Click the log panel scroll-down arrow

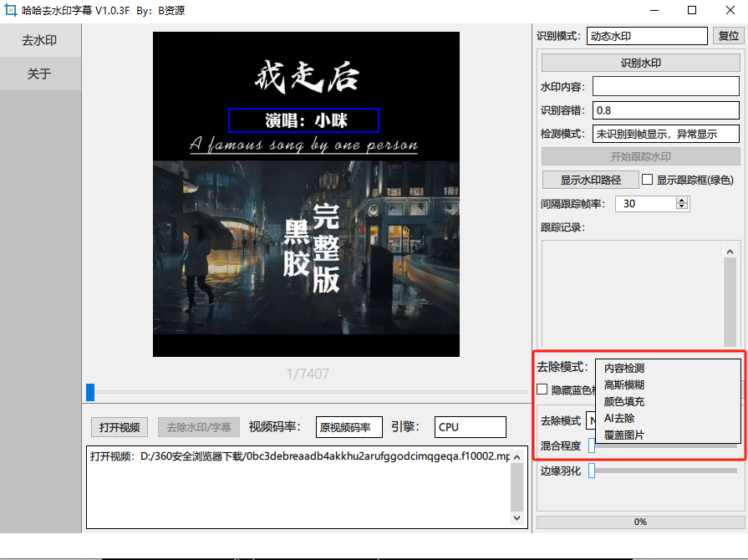point(516,519)
